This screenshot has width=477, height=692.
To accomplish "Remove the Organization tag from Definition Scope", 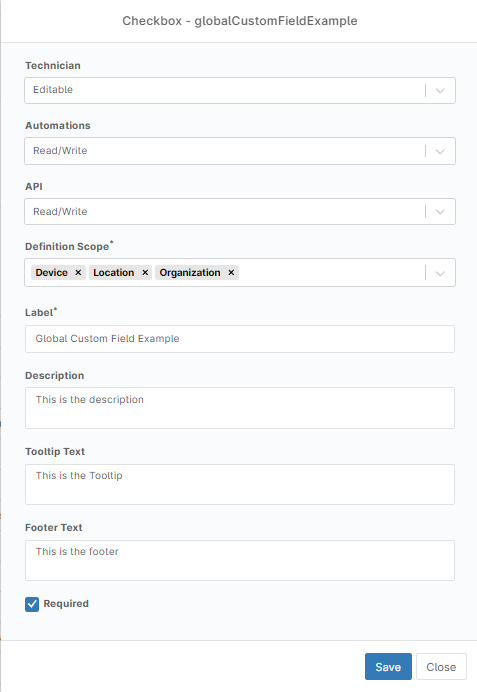I will [x=231, y=273].
